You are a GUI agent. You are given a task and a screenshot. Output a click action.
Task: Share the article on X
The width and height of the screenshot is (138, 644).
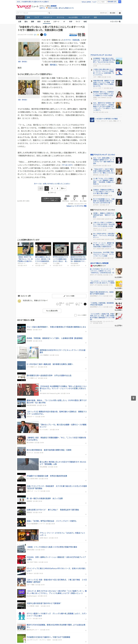pyautogui.click(x=42, y=35)
